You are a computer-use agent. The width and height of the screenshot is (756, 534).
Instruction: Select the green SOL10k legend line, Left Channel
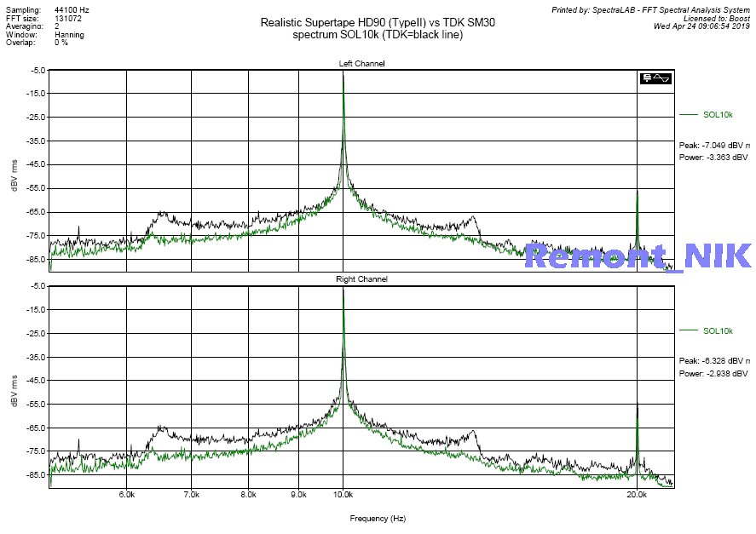coord(689,114)
